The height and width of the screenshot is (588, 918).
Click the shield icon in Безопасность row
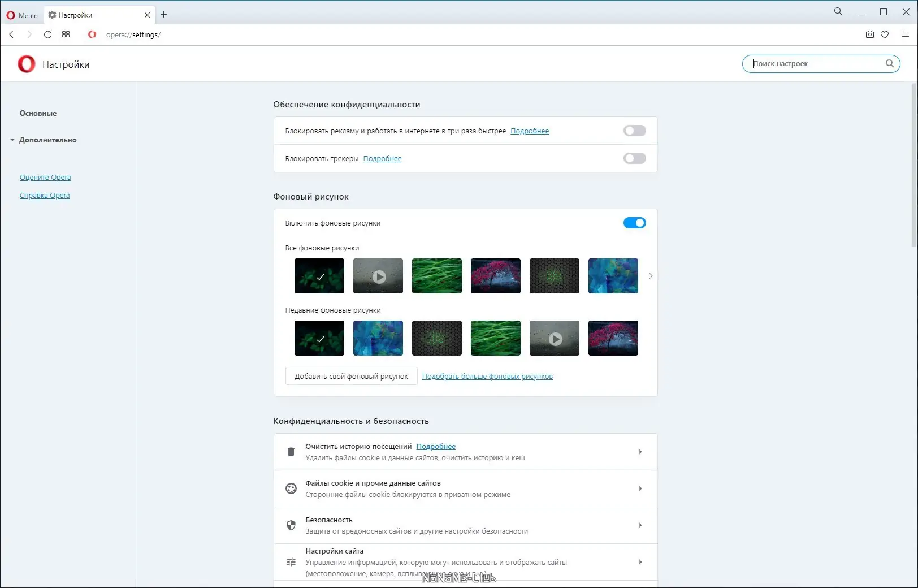click(291, 525)
